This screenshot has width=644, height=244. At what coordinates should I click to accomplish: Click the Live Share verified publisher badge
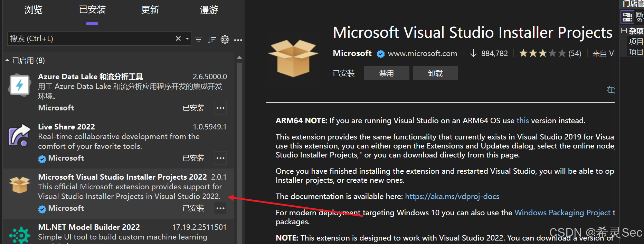[42, 159]
